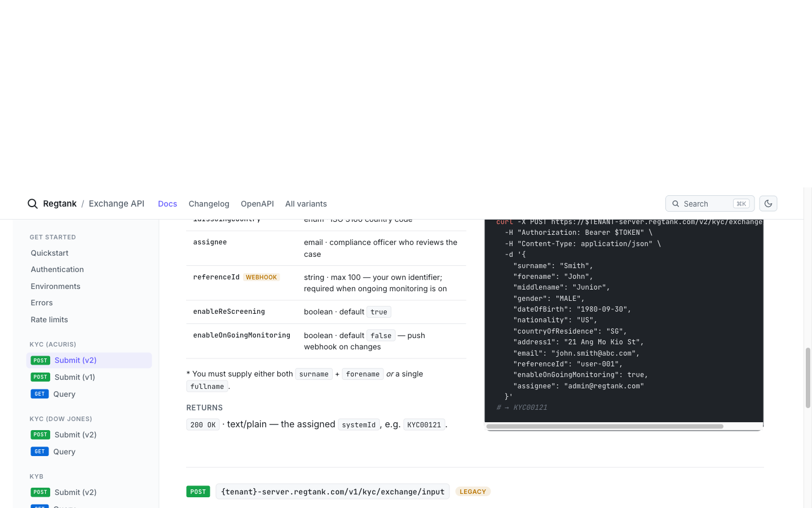Click the POST badge next to Submit (v1)
Image resolution: width=812 pixels, height=508 pixels.
[x=40, y=377]
